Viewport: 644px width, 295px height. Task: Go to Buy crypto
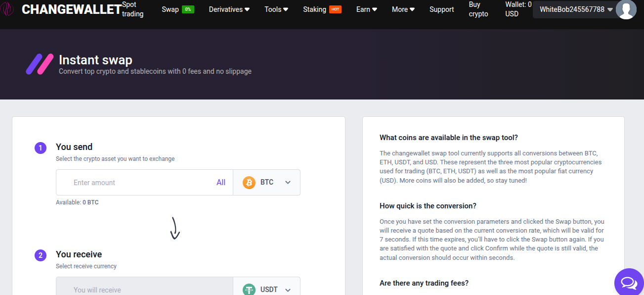478,9
